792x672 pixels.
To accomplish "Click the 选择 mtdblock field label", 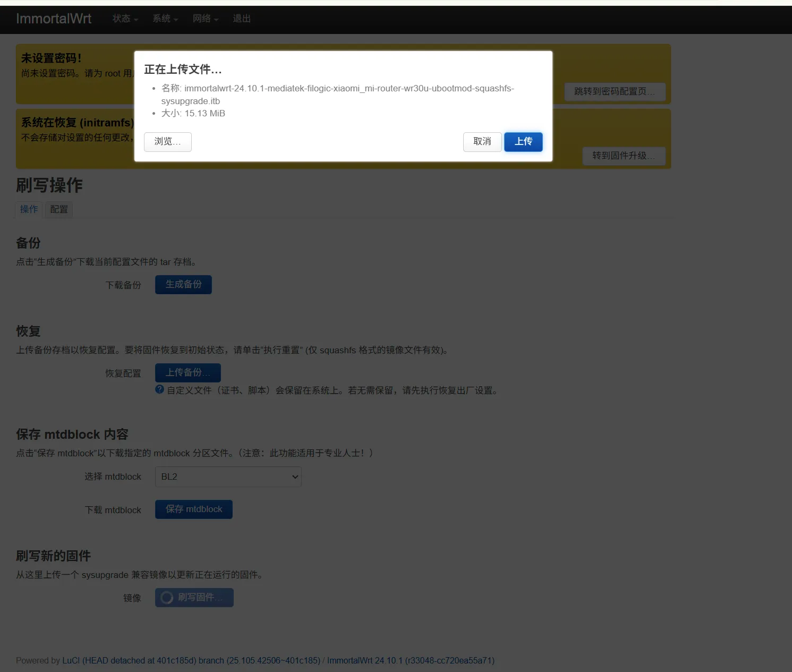I will tap(113, 477).
